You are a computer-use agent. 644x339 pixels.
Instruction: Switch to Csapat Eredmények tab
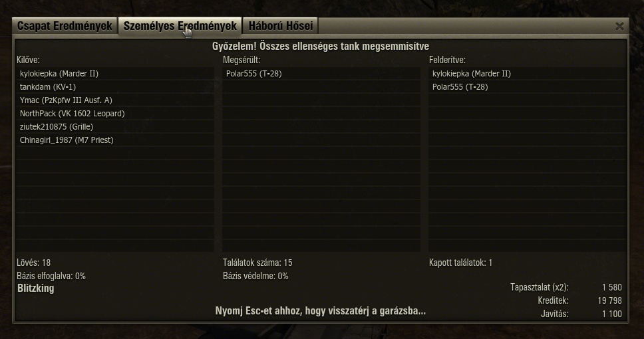coord(65,26)
